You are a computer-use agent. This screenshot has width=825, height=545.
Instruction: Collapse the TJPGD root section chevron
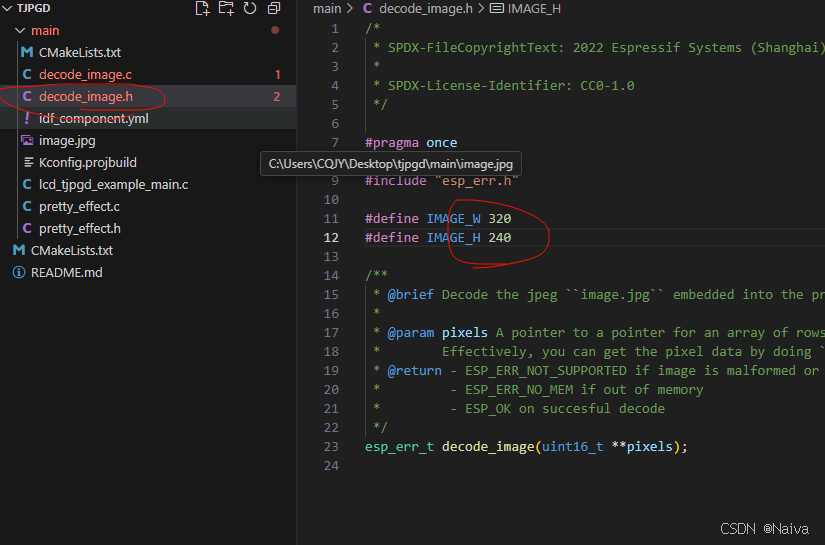[7, 8]
